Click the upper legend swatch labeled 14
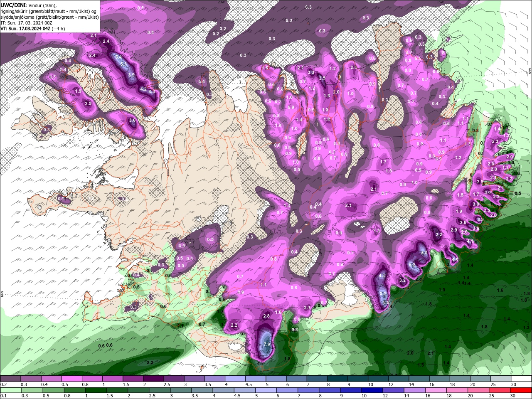Image resolution: width=532 pixels, height=399 pixels. click(x=419, y=379)
